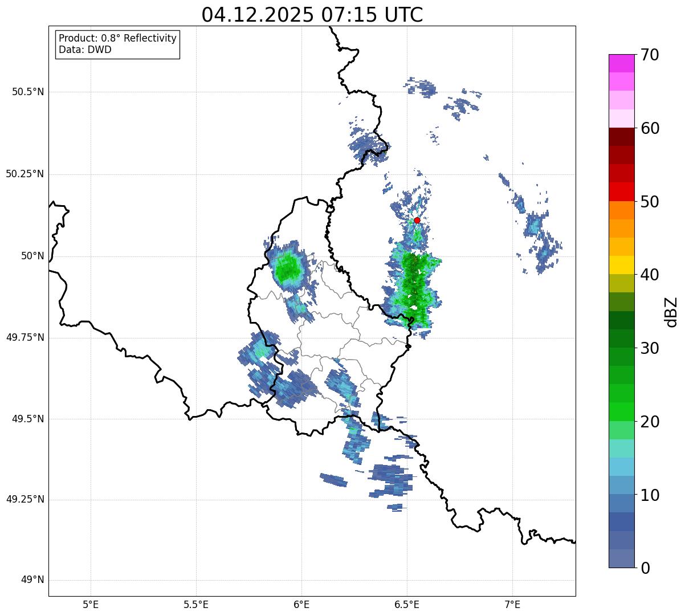Click the 49.75°N latitude label
Image resolution: width=685 pixels, height=616 pixels.
[25, 337]
